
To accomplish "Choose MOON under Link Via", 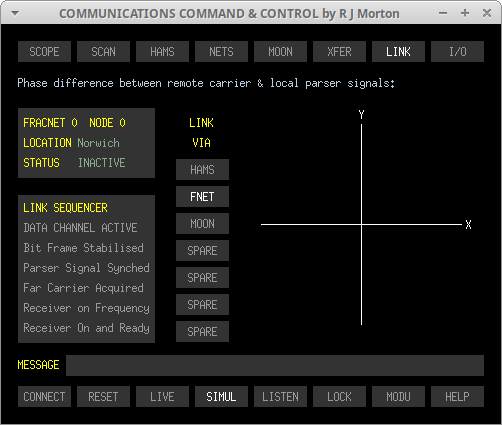I will click(x=202, y=224).
